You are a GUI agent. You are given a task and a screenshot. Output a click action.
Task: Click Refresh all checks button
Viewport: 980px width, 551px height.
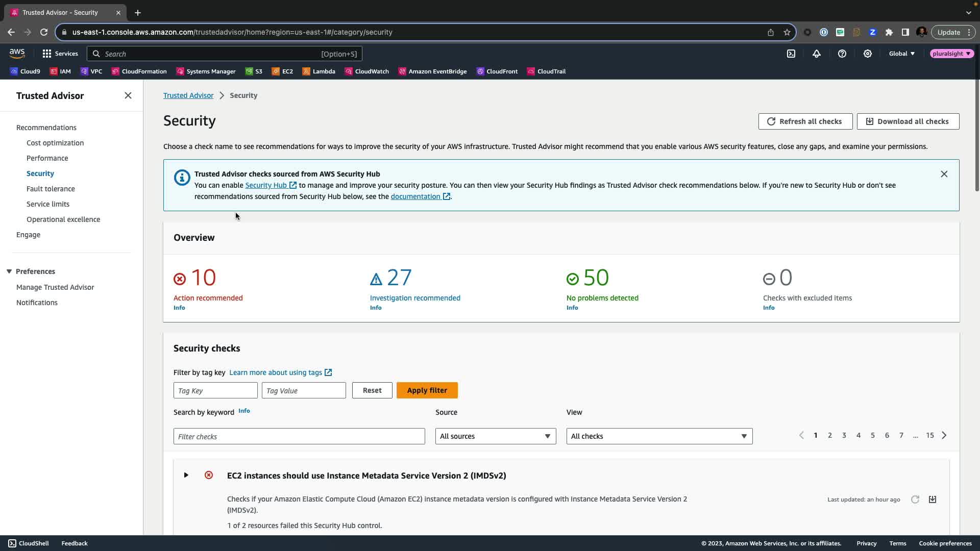point(805,121)
